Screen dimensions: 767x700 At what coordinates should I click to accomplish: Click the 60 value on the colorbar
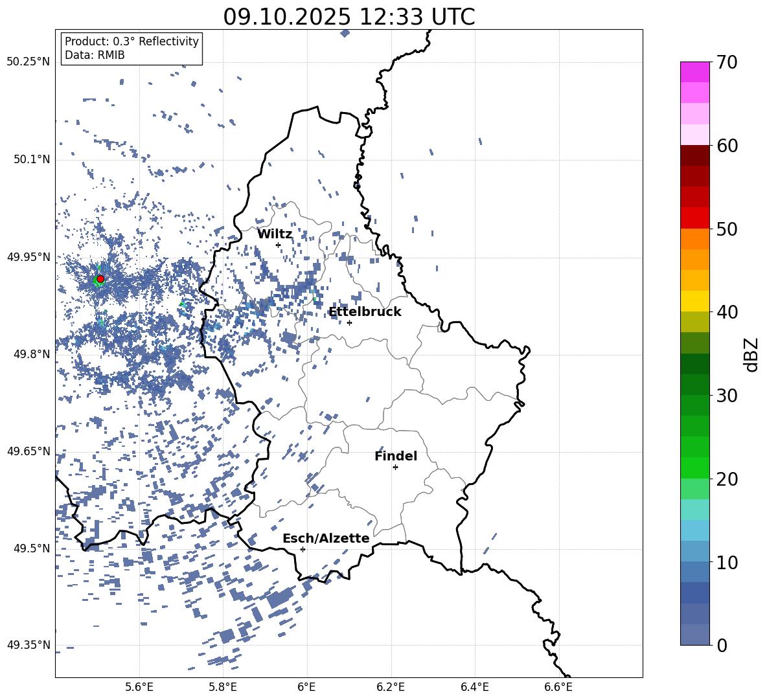coord(727,146)
